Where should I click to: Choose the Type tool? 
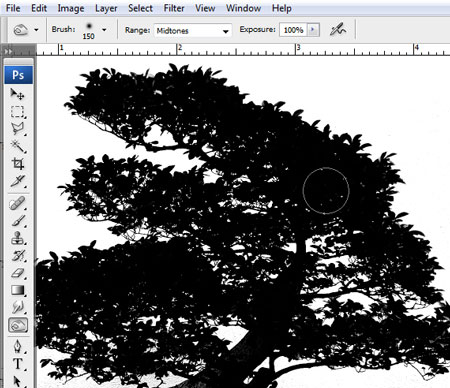pyautogui.click(x=17, y=364)
